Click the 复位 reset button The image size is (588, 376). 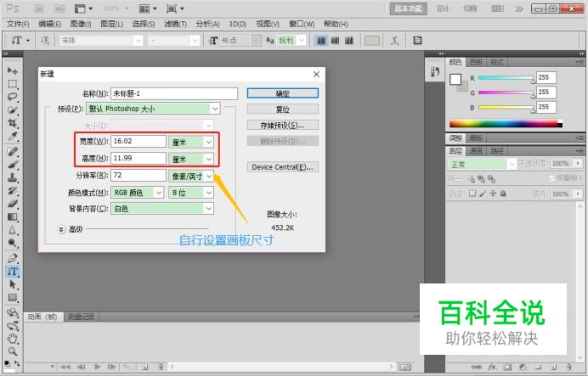coord(283,109)
